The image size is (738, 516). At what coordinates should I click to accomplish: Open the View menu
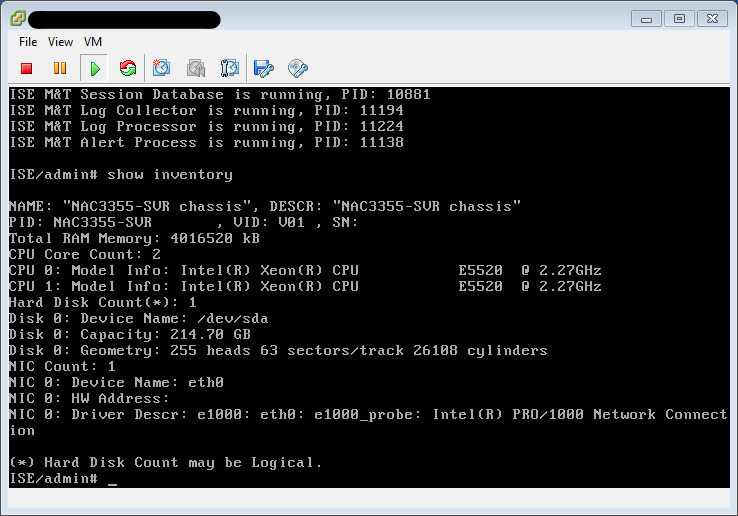60,42
